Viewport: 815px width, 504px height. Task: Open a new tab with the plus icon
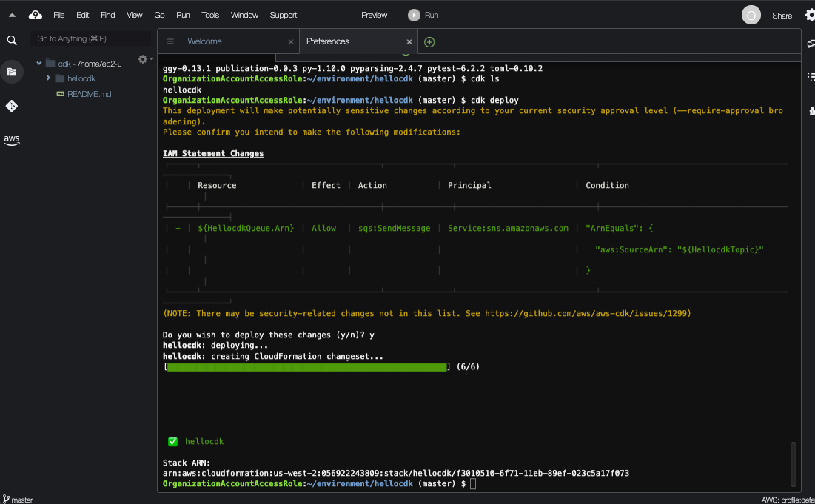(429, 42)
